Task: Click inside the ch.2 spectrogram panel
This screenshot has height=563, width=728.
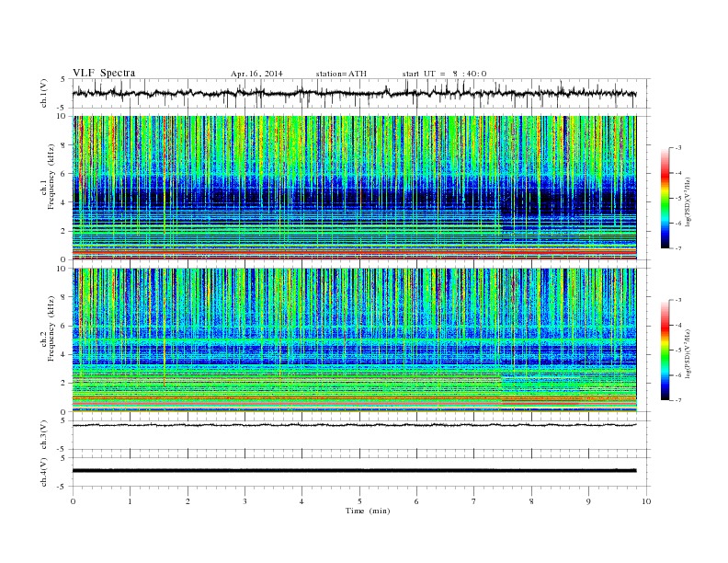Action: 354,339
